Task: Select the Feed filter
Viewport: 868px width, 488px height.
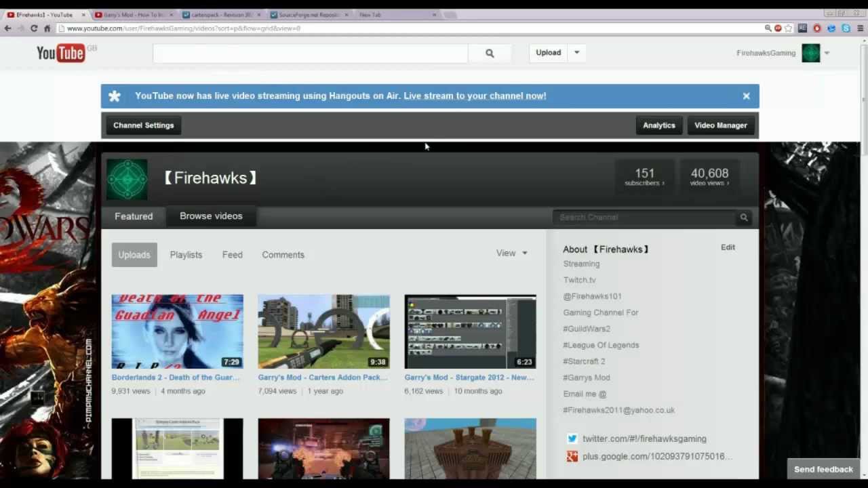Action: click(x=232, y=255)
